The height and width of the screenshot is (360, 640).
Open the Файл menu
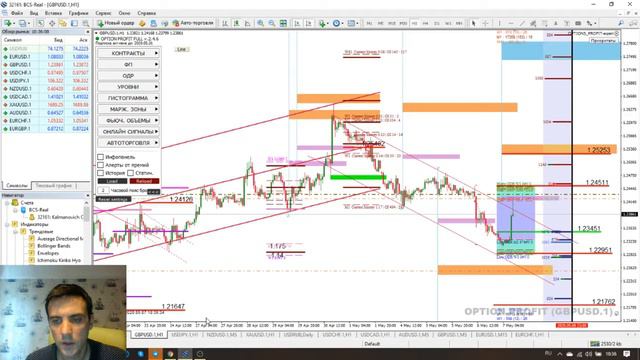pyautogui.click(x=17, y=13)
